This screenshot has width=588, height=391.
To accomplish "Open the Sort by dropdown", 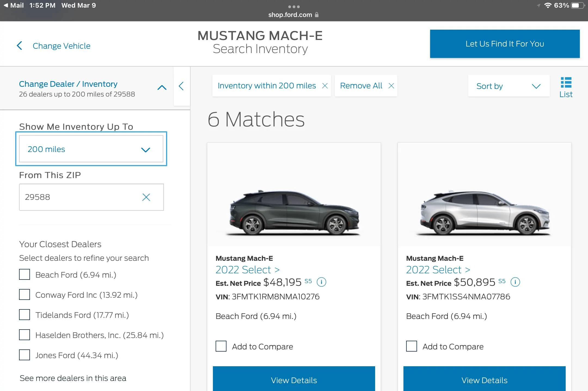I will point(509,86).
